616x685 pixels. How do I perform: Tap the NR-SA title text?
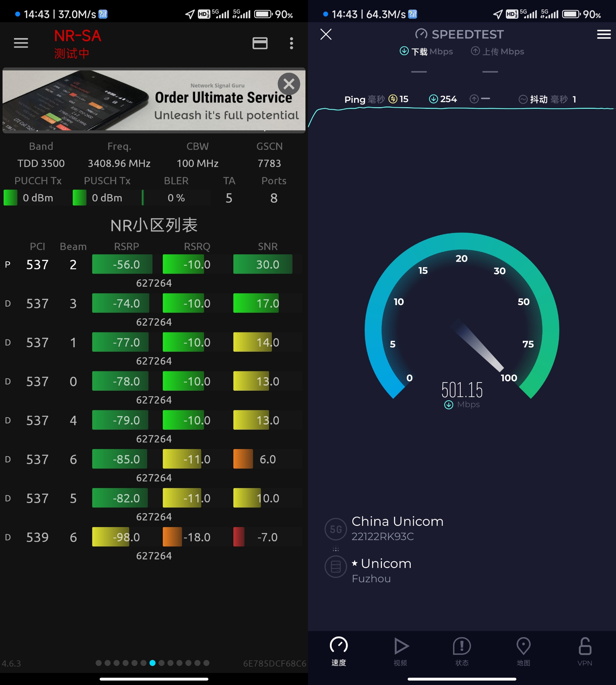78,36
